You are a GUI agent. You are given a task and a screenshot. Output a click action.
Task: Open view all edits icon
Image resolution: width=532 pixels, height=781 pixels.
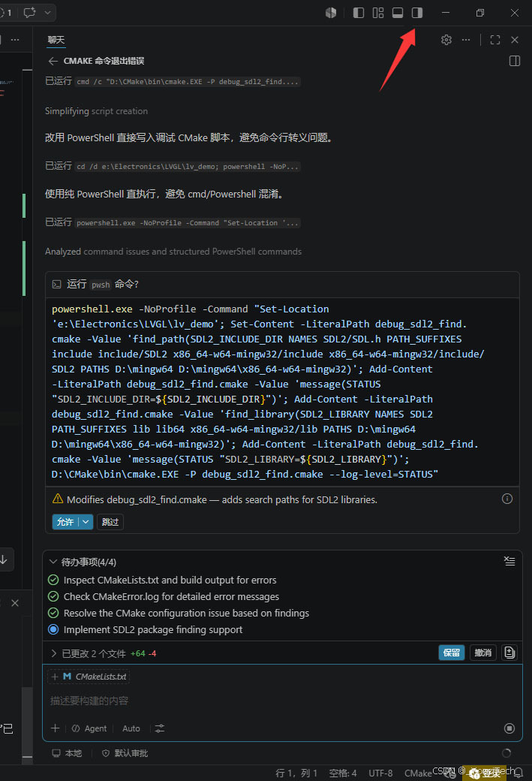(x=509, y=653)
